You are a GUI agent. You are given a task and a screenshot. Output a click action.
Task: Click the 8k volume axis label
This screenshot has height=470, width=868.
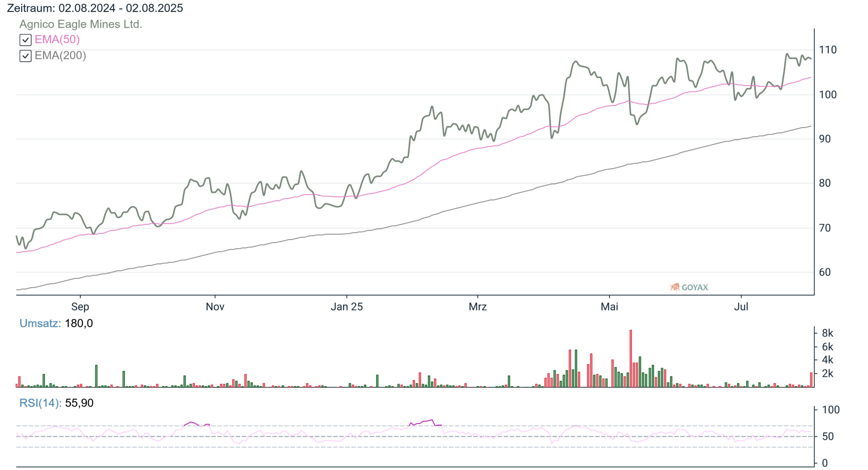click(x=827, y=333)
